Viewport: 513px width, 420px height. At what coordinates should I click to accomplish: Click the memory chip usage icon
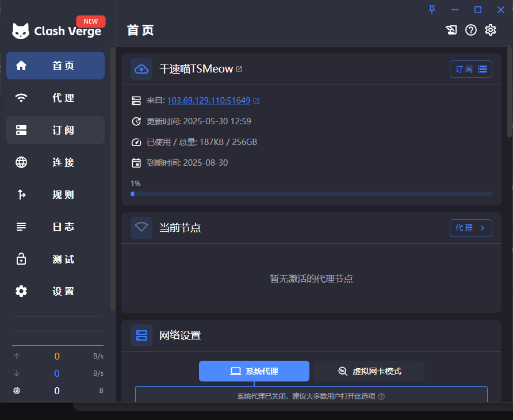[x=17, y=391]
